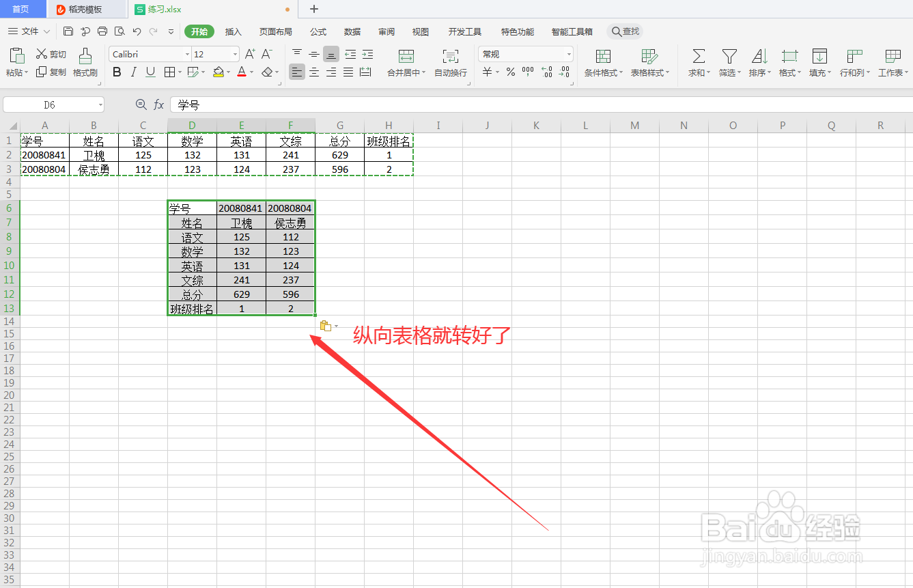Screen dimensions: 913x588
Task: Click the Increase Decimal icon
Action: click(547, 72)
